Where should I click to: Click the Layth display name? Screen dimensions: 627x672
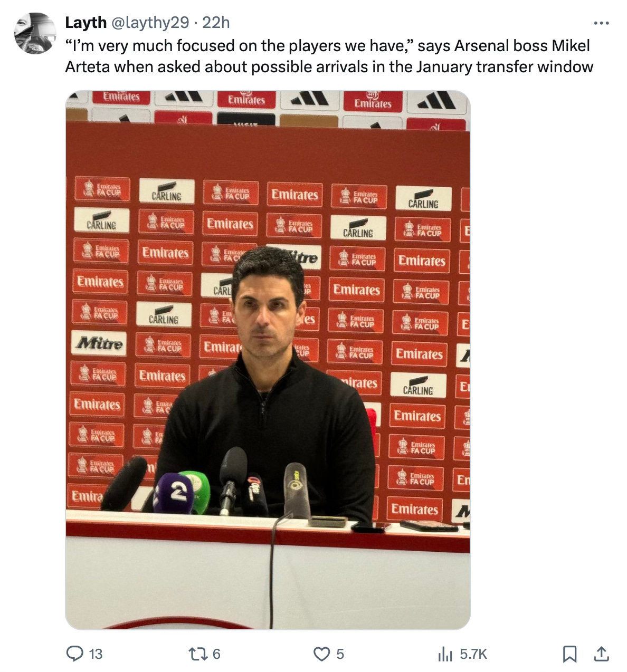click(85, 22)
